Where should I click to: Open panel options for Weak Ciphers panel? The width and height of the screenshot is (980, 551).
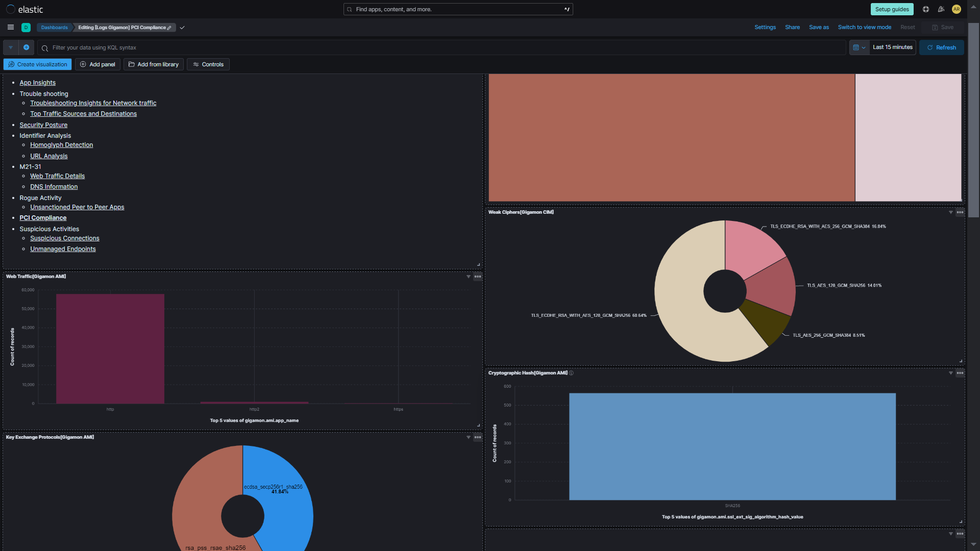click(x=960, y=212)
